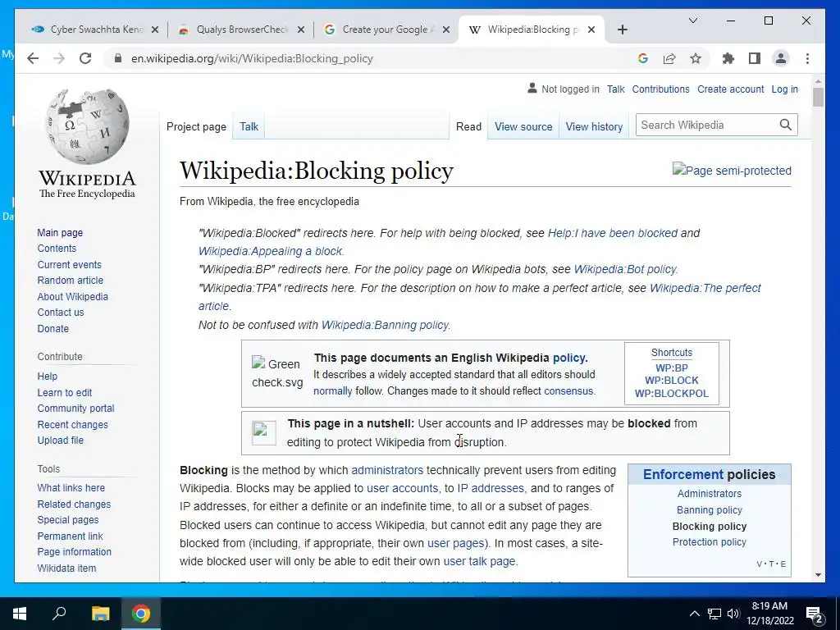Close the Qualys BrowserCheck tab
This screenshot has height=630, width=840.
point(301,30)
